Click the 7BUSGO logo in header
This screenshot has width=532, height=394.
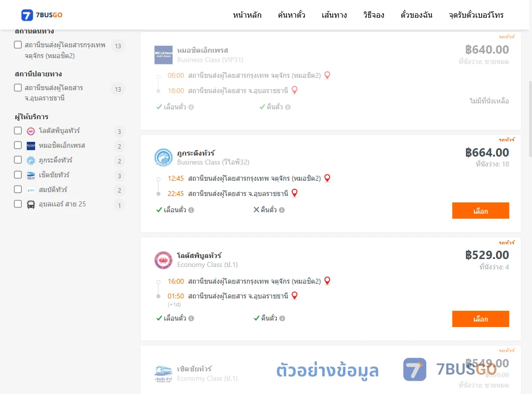(x=42, y=15)
